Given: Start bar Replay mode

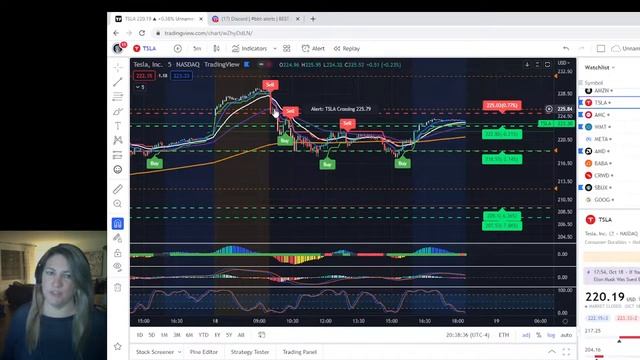Looking at the screenshot, I should coord(347,48).
